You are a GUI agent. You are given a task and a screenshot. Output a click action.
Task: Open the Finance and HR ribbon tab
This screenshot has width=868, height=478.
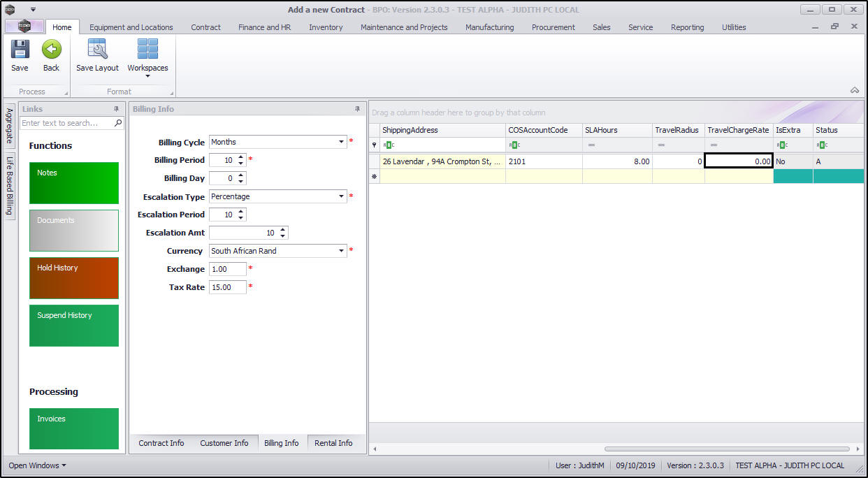click(x=264, y=27)
